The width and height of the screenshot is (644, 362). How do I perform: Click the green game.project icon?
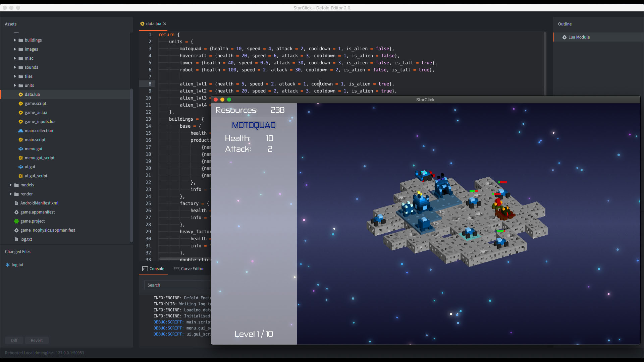16,221
